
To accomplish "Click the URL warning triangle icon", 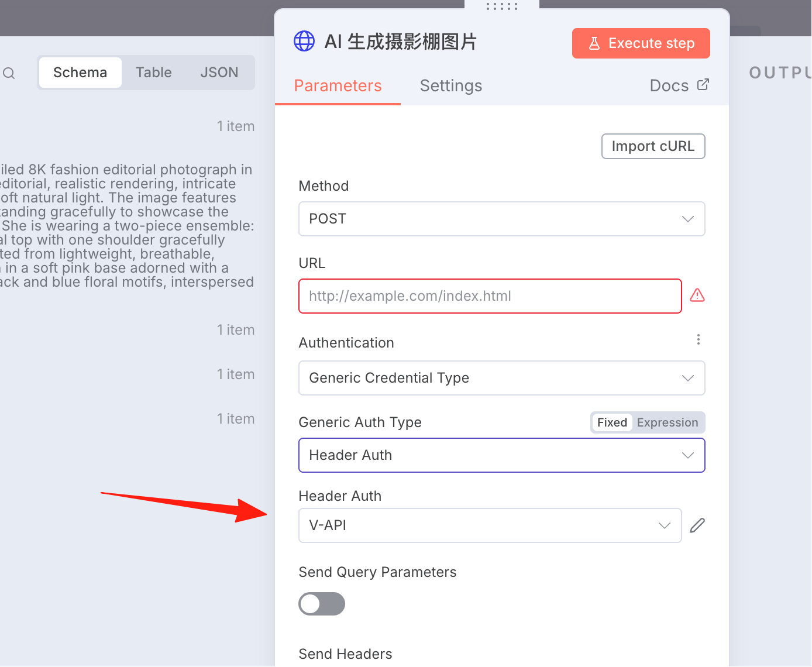I will pos(697,295).
